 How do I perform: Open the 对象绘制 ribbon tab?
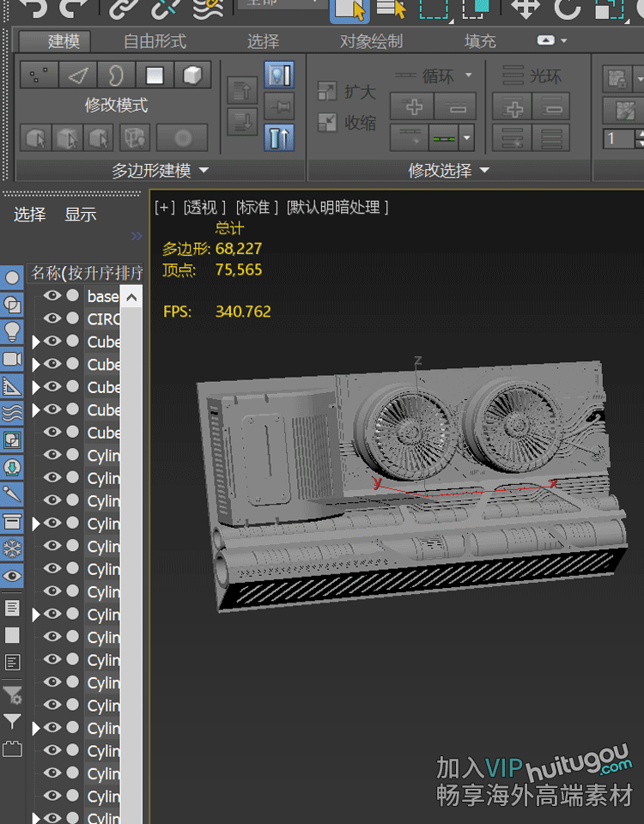point(371,41)
